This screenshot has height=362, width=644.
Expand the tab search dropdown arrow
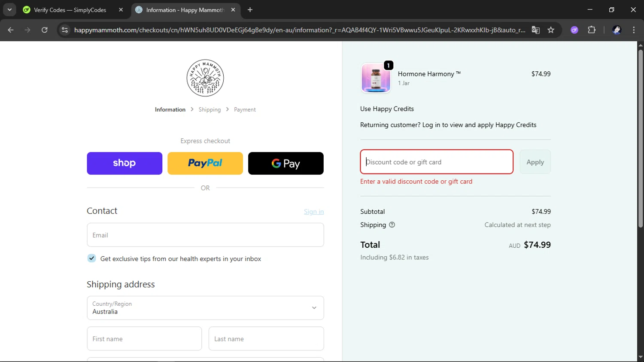[x=9, y=9]
